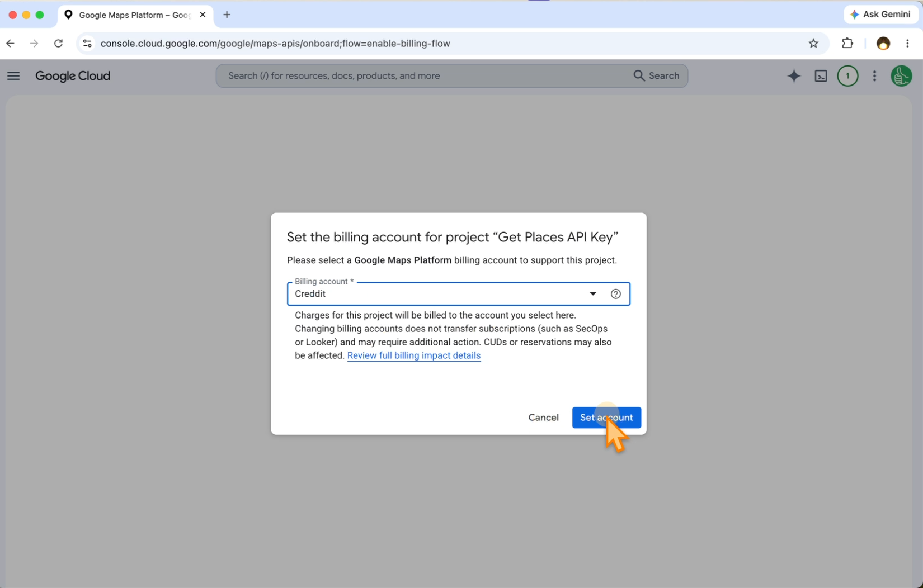The width and height of the screenshot is (923, 588).
Task: Click the Ask Gemini button
Action: point(880,15)
